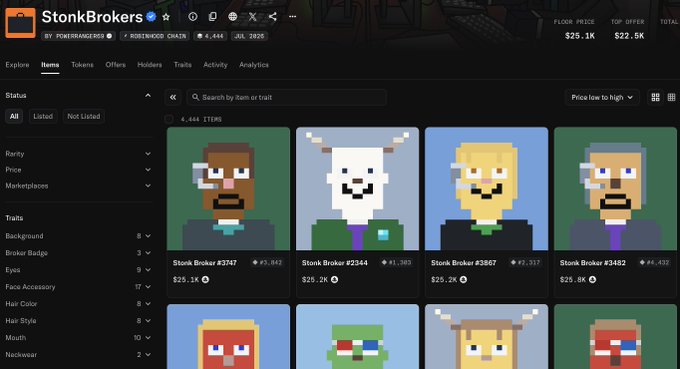Open the green frog broker thumbnail
Image resolution: width=680 pixels, height=369 pixels.
[357, 336]
